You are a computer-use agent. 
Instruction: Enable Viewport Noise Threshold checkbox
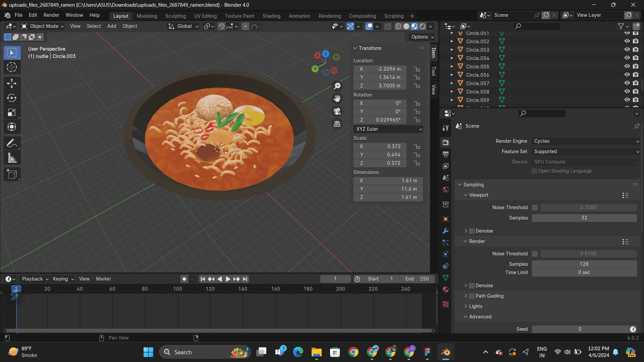pyautogui.click(x=535, y=207)
